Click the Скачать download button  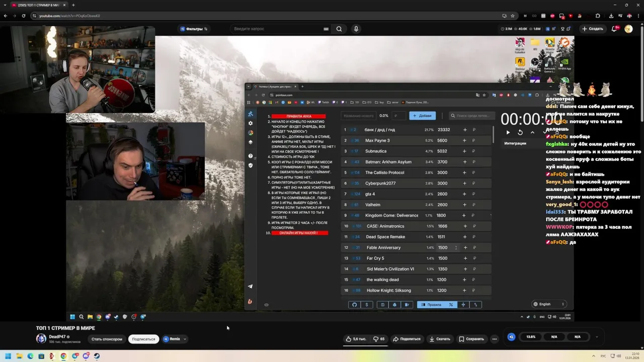tap(440, 339)
